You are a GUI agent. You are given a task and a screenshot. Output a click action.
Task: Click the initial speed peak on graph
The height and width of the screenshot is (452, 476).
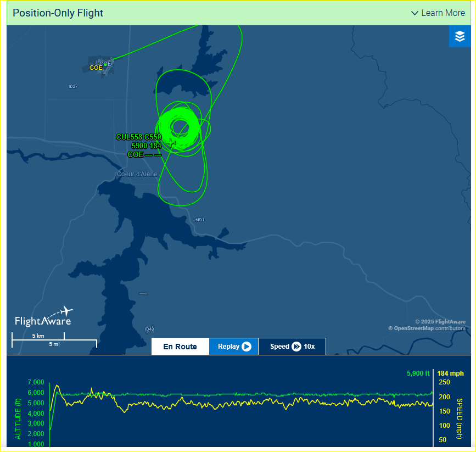coord(57,386)
